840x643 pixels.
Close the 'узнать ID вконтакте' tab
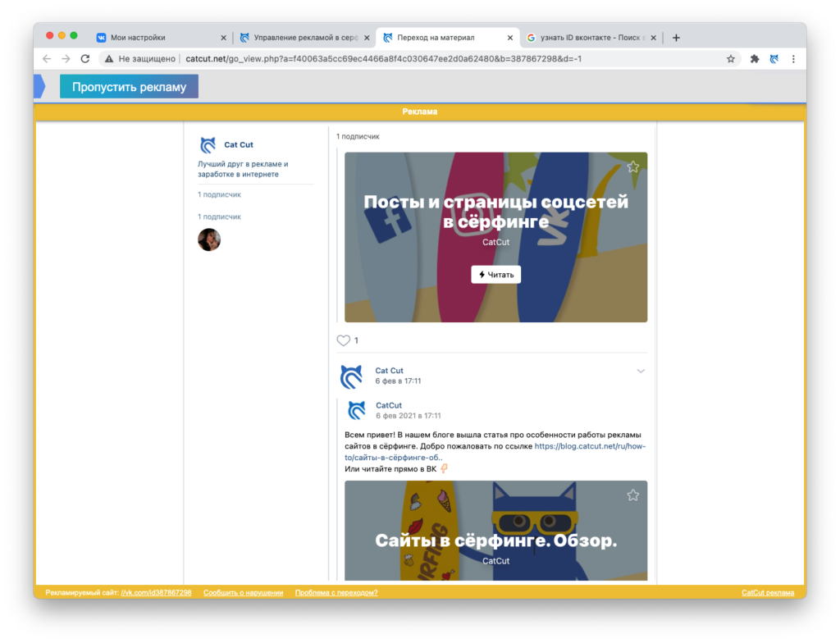coord(654,38)
